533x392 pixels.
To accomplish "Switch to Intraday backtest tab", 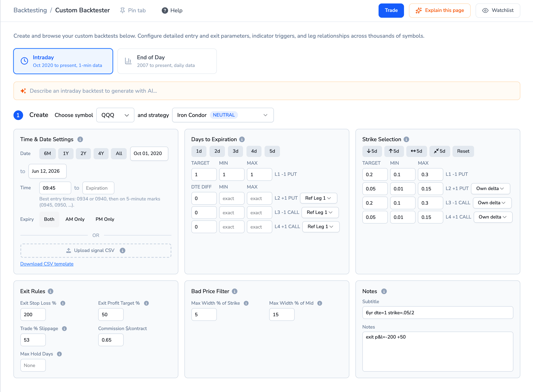I will tap(63, 61).
